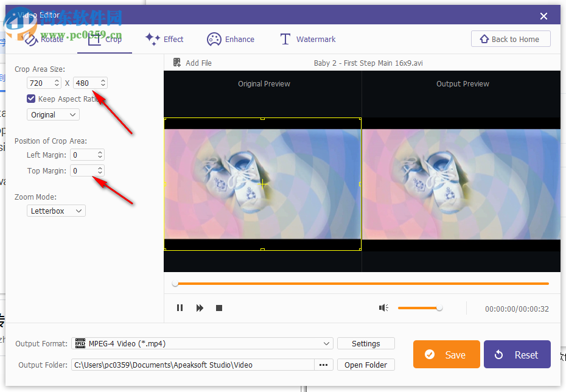Increase crop width with the stepper arrow
Screen dimensions: 566x392
pyautogui.click(x=55, y=80)
